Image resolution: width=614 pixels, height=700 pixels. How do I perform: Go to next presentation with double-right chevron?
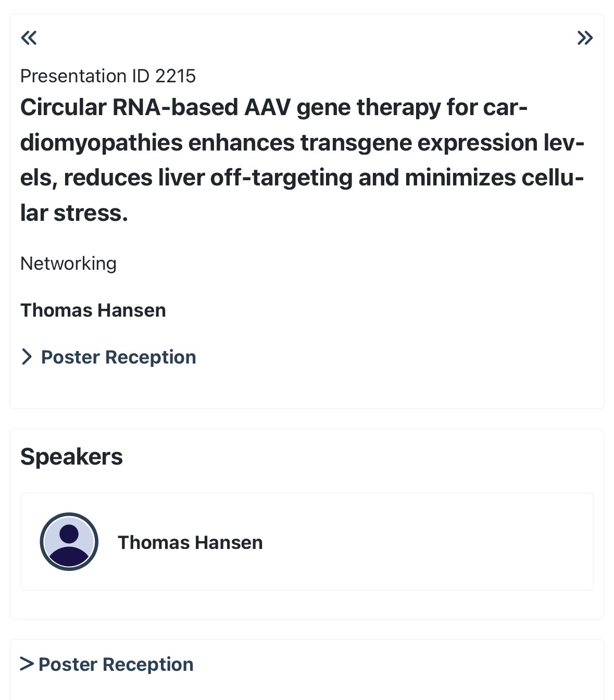(585, 38)
